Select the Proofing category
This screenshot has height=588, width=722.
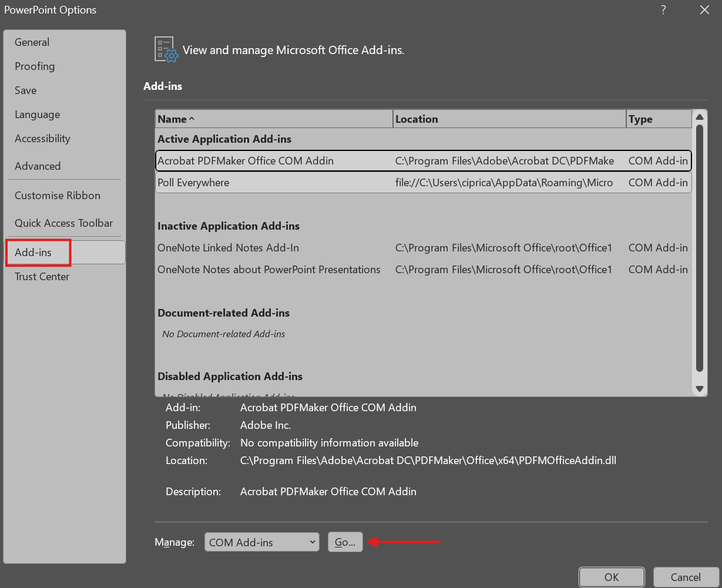[x=35, y=66]
